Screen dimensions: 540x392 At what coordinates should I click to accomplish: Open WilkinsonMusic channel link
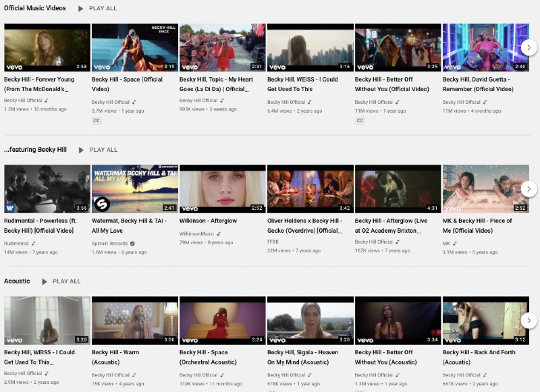tap(196, 233)
